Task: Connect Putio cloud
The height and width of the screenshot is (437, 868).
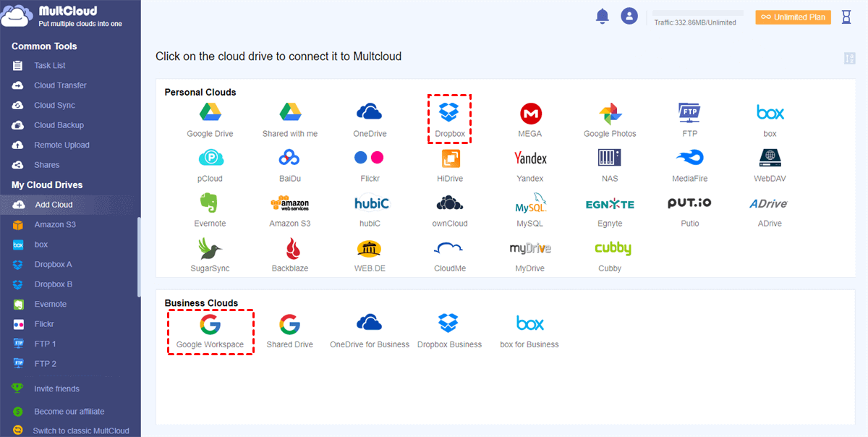Action: click(689, 210)
